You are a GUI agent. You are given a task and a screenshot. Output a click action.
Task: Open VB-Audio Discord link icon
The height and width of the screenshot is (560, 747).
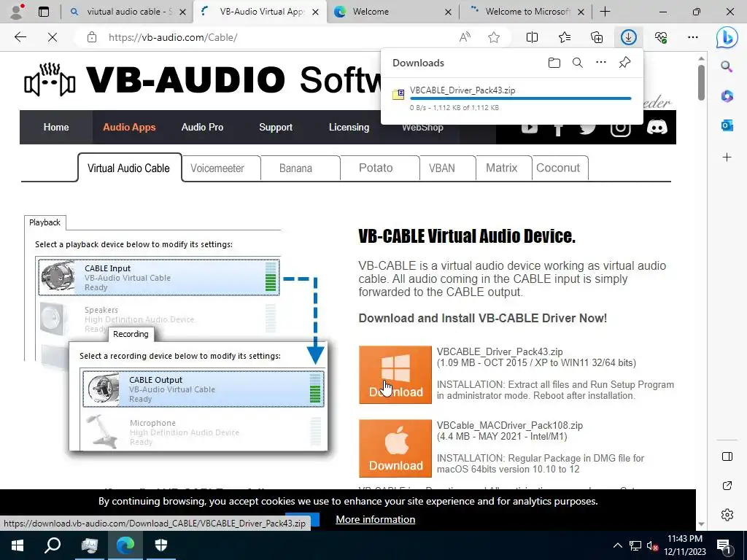pyautogui.click(x=657, y=127)
